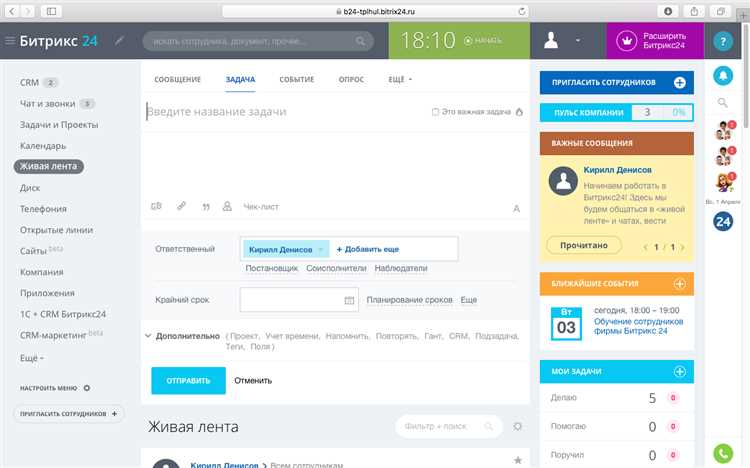This screenshot has height=468, width=750.
Task: Add Наблюдатели to the task
Action: [401, 268]
